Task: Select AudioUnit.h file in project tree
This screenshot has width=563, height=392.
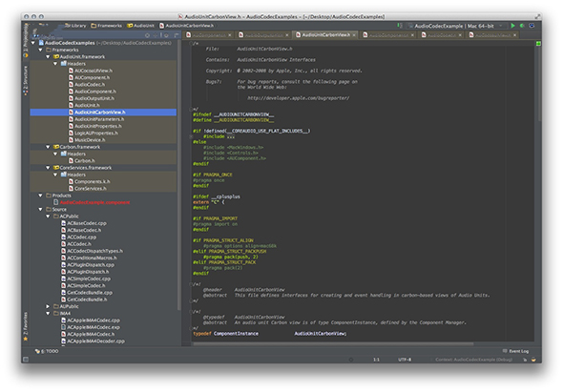Action: [87, 105]
